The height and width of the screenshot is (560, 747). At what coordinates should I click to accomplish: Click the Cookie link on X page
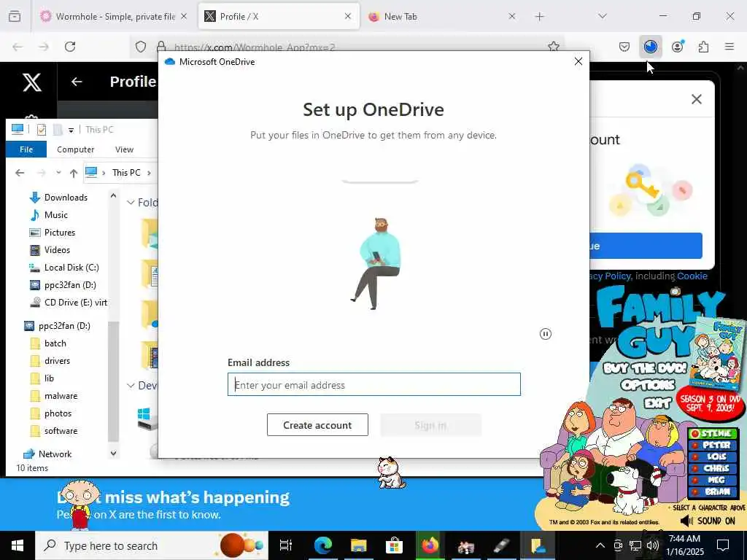click(692, 276)
